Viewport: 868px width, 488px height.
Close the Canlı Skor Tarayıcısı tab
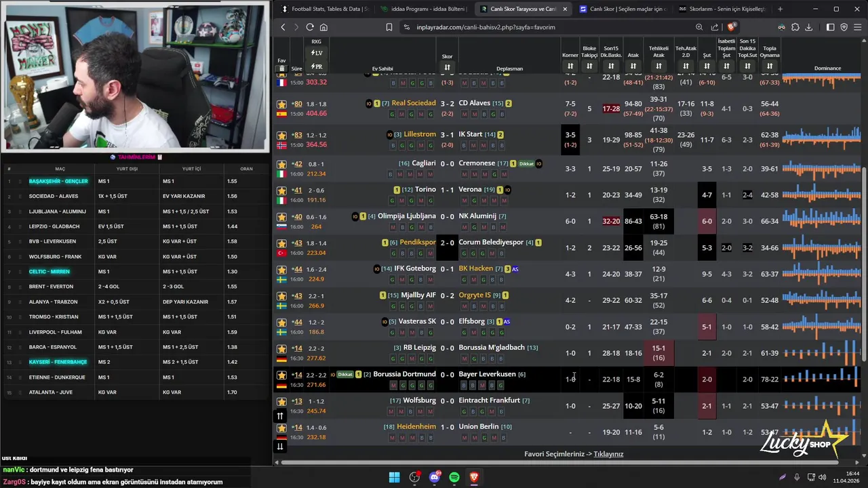coord(564,9)
